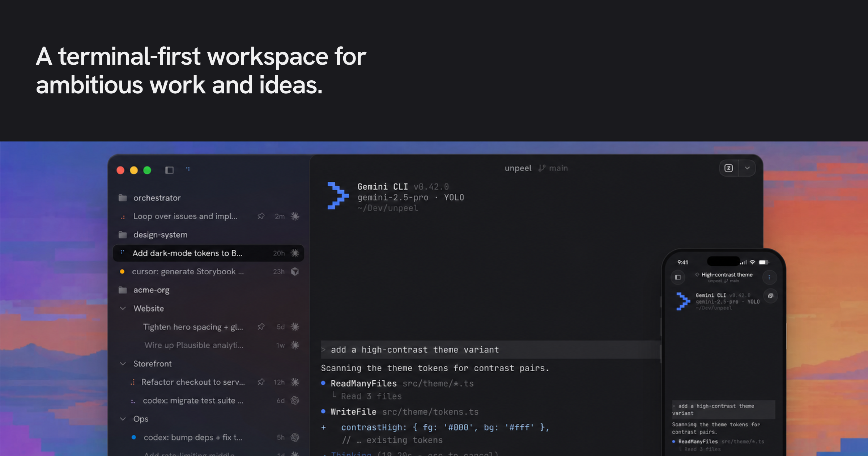The image size is (868, 456).
Task: Click the 'main' git branch indicator
Action: (x=553, y=168)
